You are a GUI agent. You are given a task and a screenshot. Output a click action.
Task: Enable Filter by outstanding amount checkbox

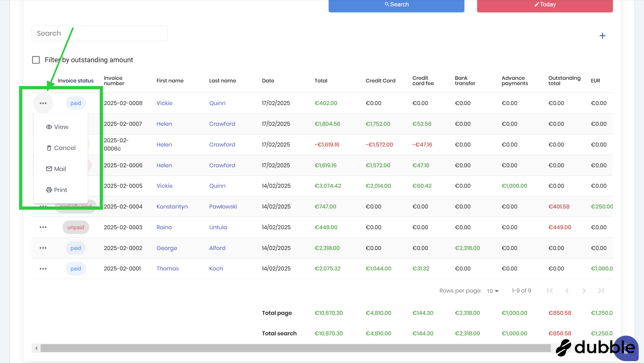pyautogui.click(x=36, y=60)
